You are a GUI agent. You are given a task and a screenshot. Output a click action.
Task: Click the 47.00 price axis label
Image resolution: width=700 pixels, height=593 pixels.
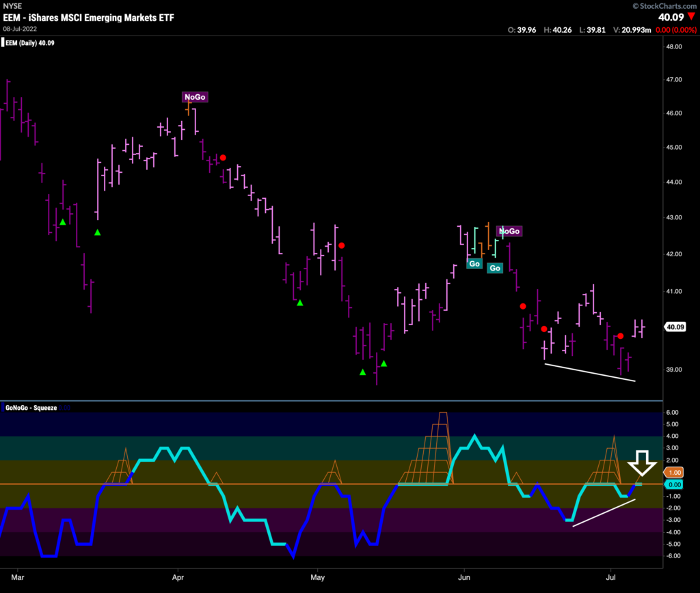click(x=673, y=79)
